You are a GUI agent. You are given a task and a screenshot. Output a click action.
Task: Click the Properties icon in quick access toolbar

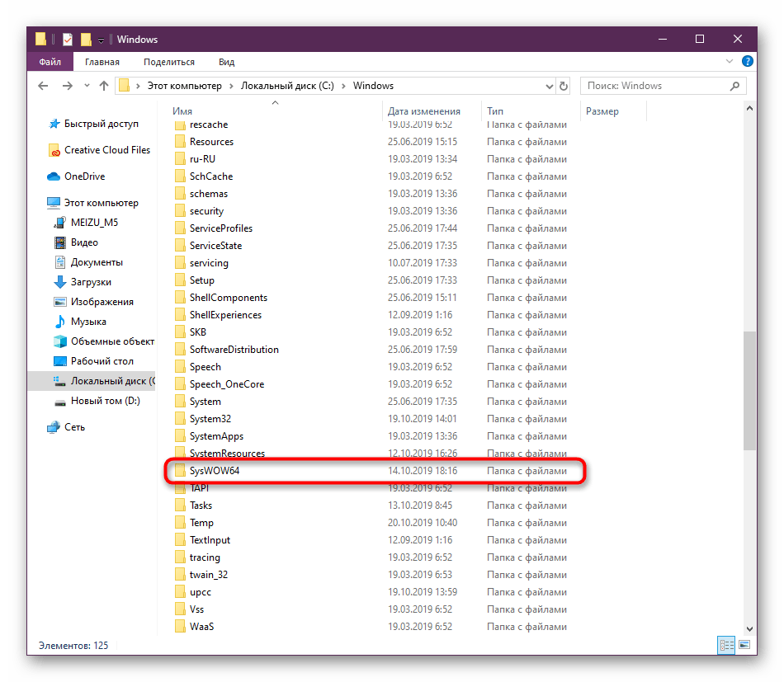68,40
